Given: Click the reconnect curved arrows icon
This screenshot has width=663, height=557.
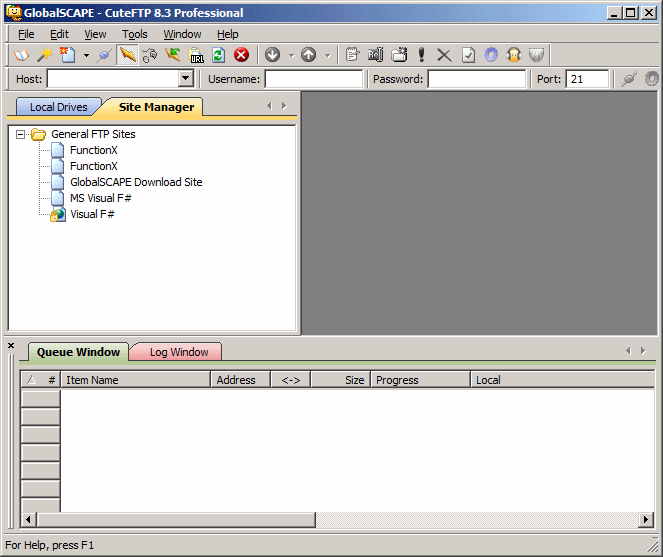Looking at the screenshot, I should click(x=150, y=55).
